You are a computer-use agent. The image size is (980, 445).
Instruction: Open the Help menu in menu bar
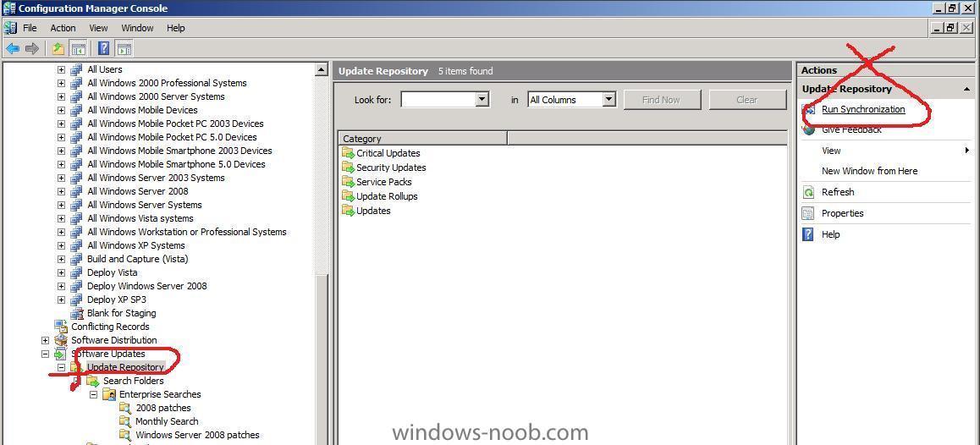click(x=176, y=28)
